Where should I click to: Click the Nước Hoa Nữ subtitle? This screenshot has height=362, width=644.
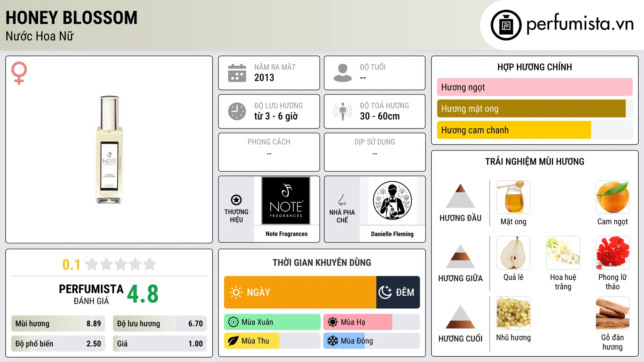click(40, 36)
